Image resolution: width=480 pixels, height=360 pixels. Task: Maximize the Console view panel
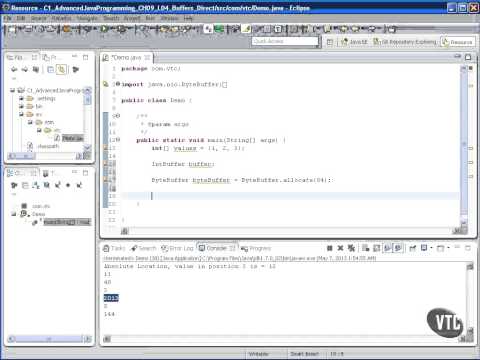click(468, 248)
